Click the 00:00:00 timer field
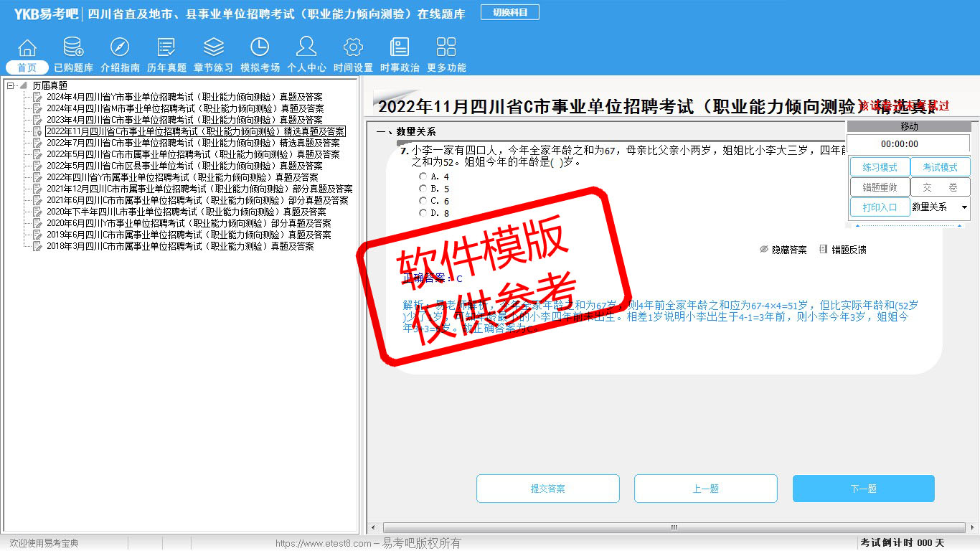This screenshot has width=980, height=551. tap(909, 144)
